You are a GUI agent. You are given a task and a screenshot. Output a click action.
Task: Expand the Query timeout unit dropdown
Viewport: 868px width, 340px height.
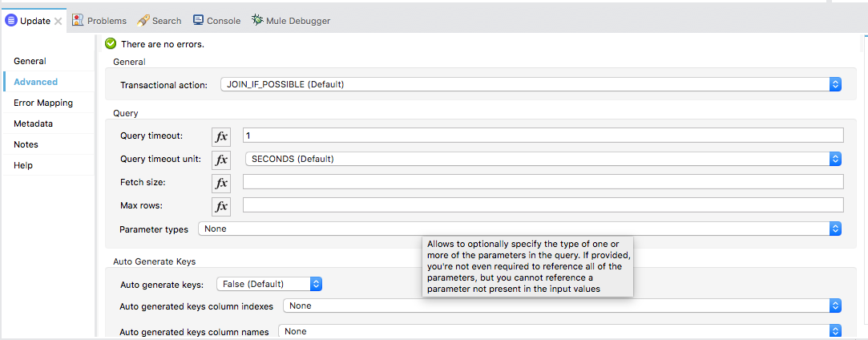coord(834,159)
